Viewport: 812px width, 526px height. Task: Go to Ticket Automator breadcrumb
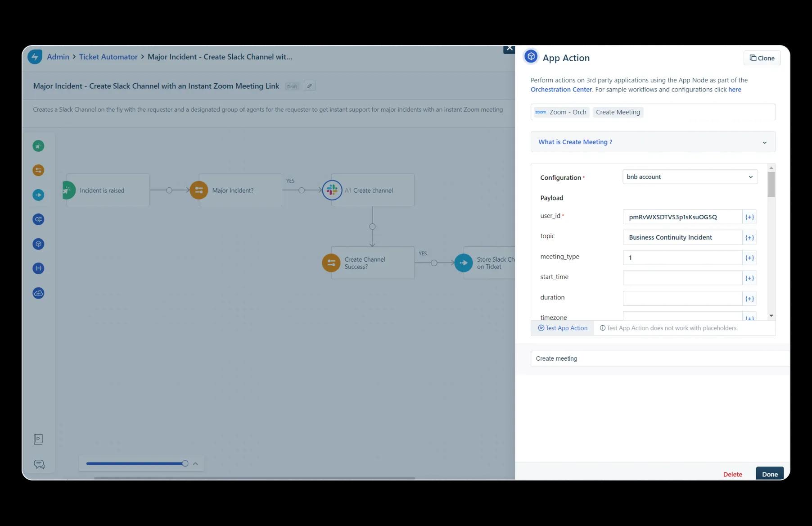[x=108, y=57]
